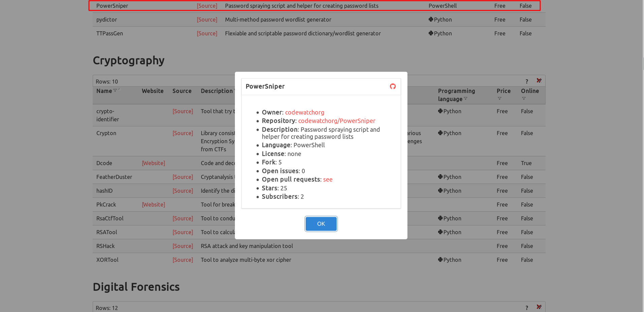Image resolution: width=644 pixels, height=312 pixels.
Task: Select the PowerSniper name cell in the table
Action: tap(112, 6)
